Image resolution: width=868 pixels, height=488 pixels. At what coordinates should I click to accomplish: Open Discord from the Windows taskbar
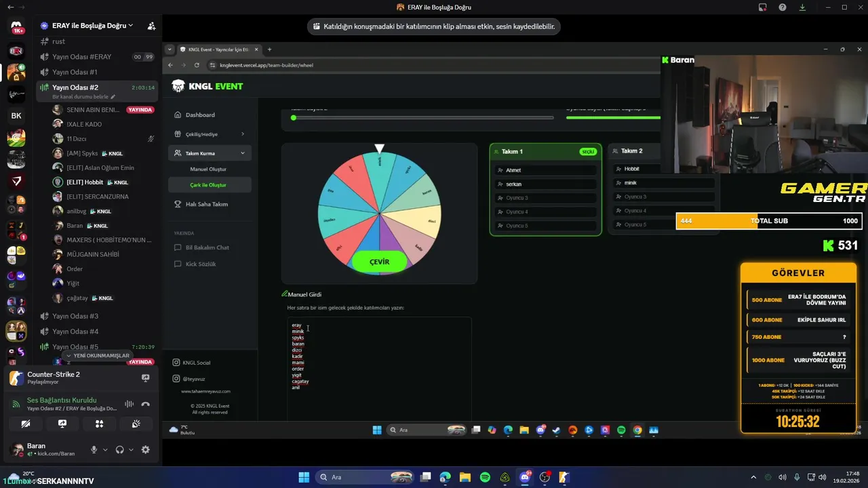coord(524,477)
